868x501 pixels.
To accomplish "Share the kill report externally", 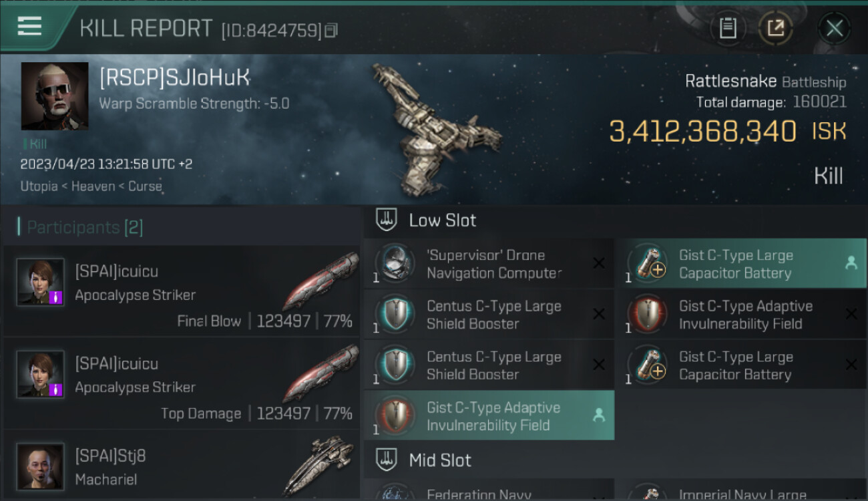I will [x=776, y=28].
